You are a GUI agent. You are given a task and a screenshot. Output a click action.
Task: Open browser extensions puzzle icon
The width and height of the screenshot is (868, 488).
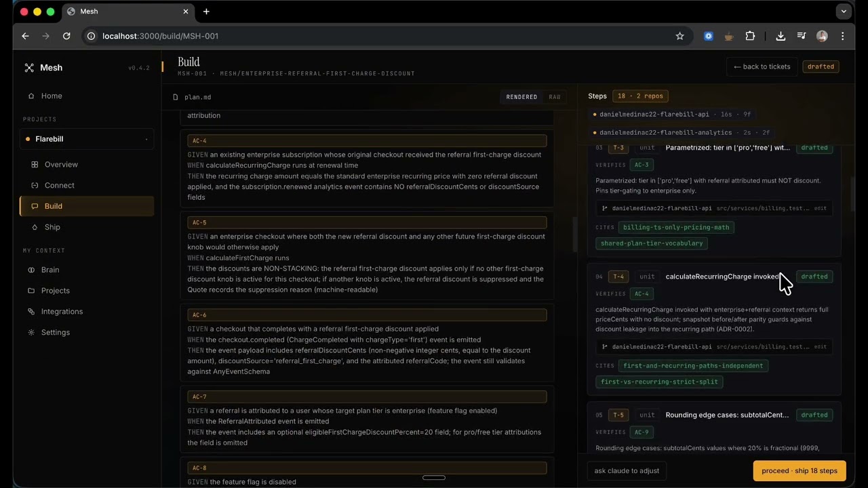coord(750,36)
